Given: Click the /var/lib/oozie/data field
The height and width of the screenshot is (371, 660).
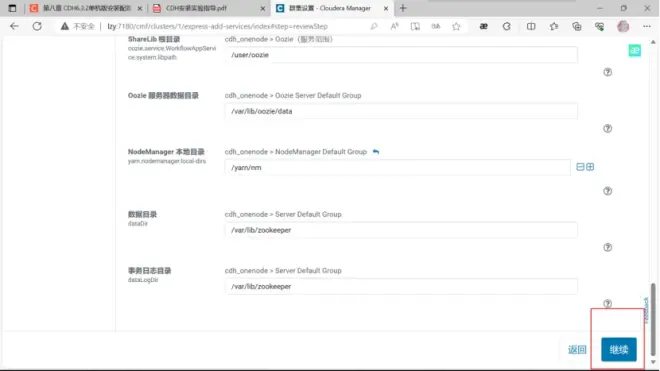Looking at the screenshot, I should 401,111.
